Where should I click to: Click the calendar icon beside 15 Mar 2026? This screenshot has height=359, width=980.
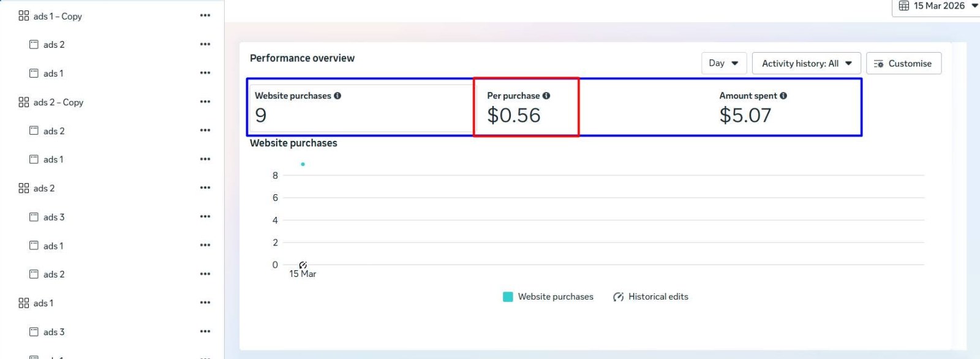point(904,6)
